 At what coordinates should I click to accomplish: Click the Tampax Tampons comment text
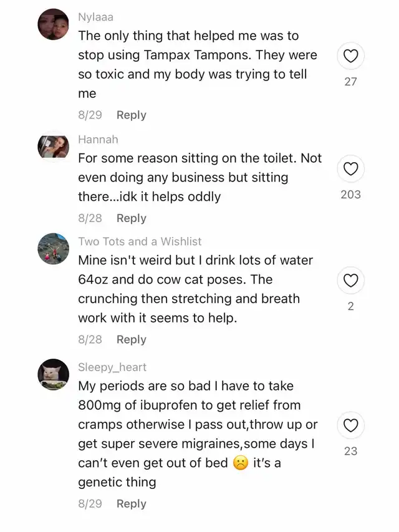[x=197, y=64]
